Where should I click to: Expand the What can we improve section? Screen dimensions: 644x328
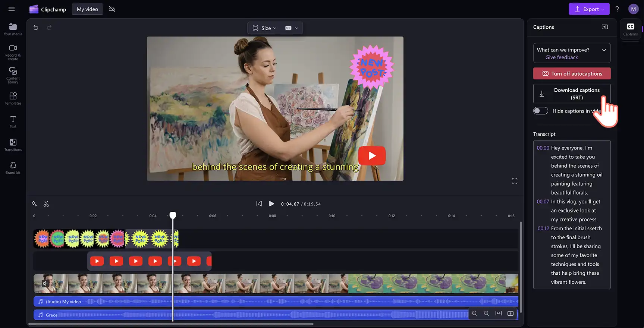click(604, 50)
